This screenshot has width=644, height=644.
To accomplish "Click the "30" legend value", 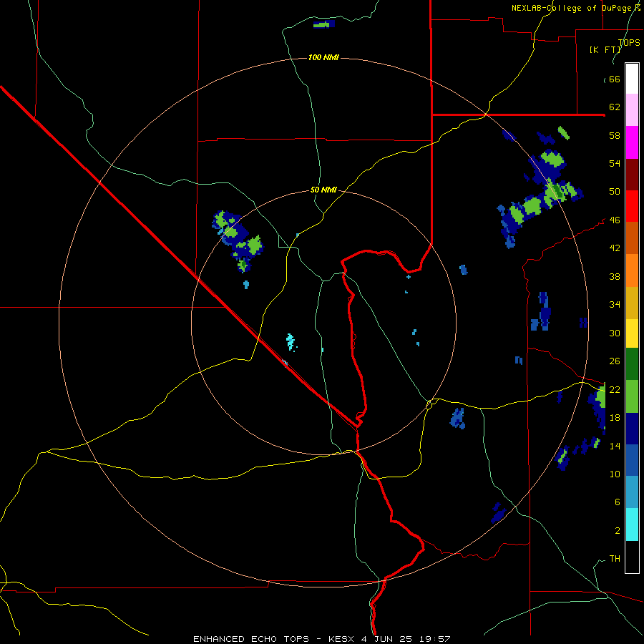I will [615, 333].
